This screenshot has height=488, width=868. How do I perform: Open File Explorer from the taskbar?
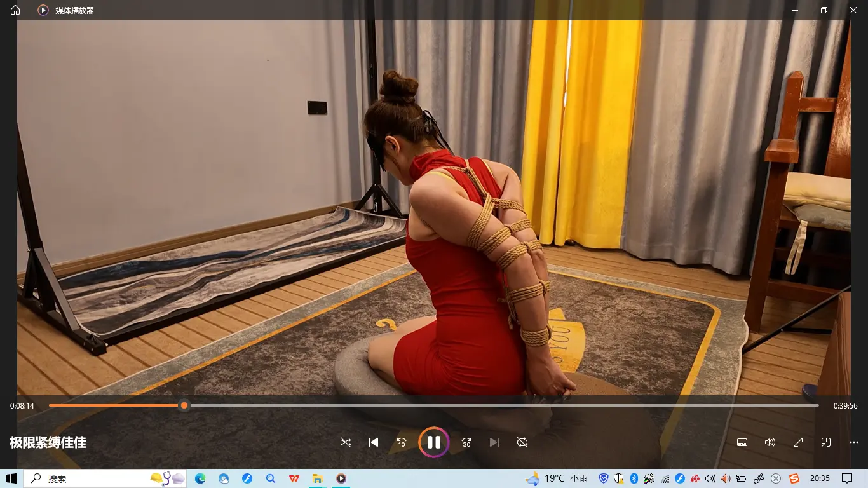click(x=318, y=478)
